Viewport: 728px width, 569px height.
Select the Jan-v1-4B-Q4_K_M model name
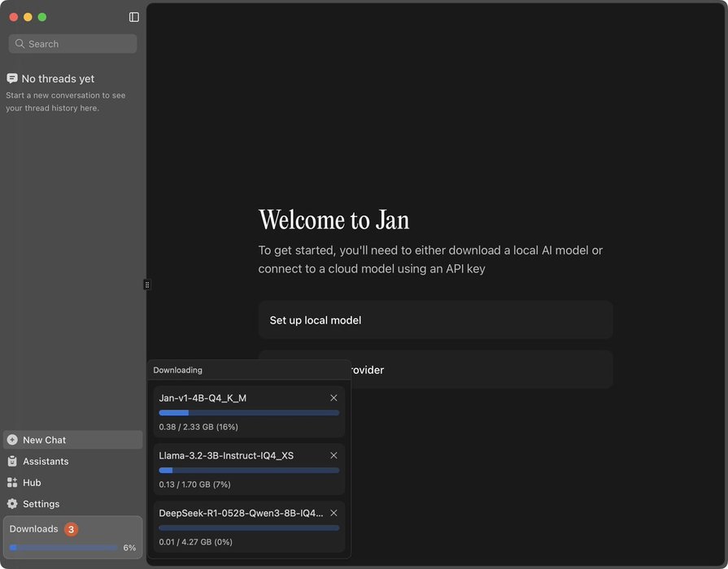203,397
